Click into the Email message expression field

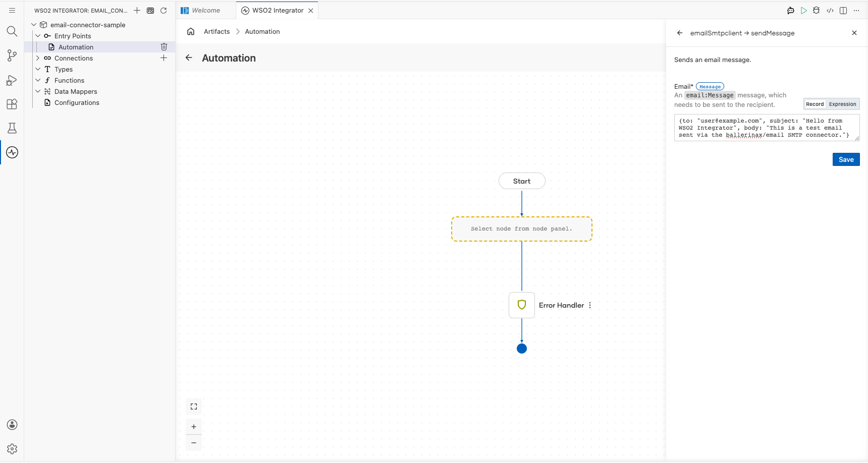(767, 128)
